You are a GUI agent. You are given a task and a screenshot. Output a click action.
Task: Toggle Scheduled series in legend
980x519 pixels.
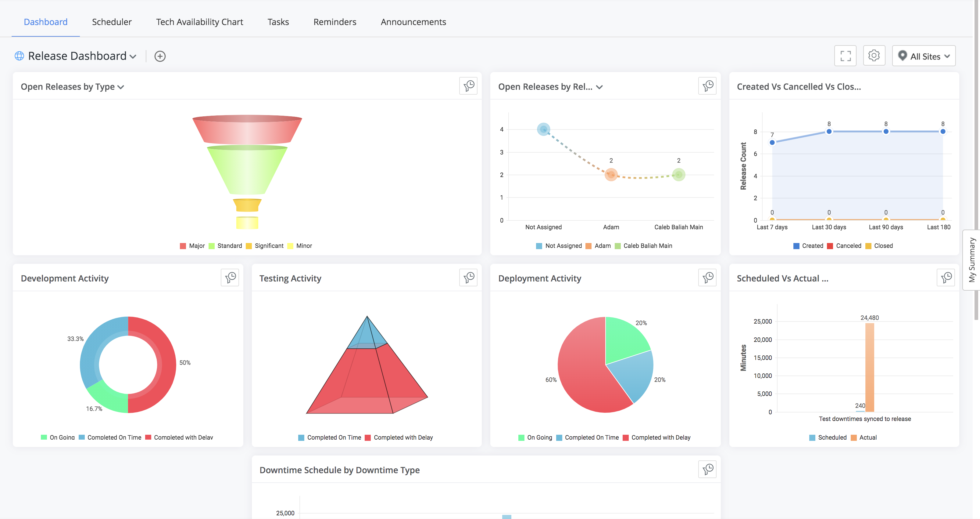[x=828, y=437]
